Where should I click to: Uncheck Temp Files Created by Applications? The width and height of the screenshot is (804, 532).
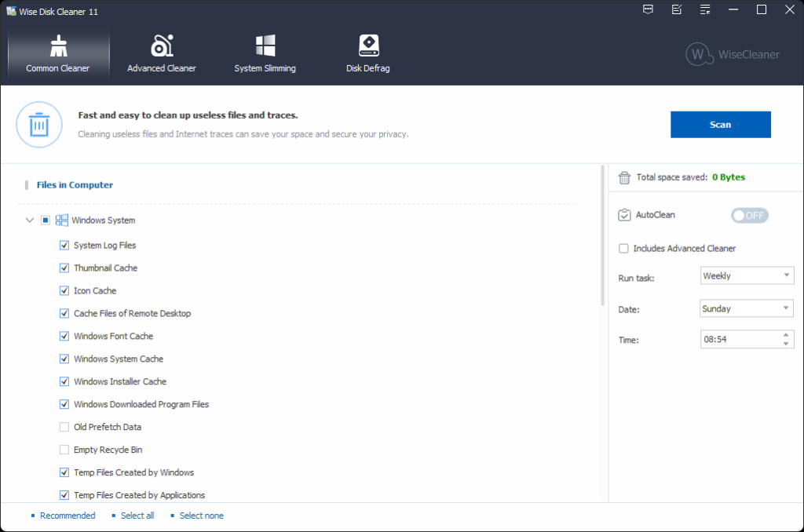[x=64, y=495]
